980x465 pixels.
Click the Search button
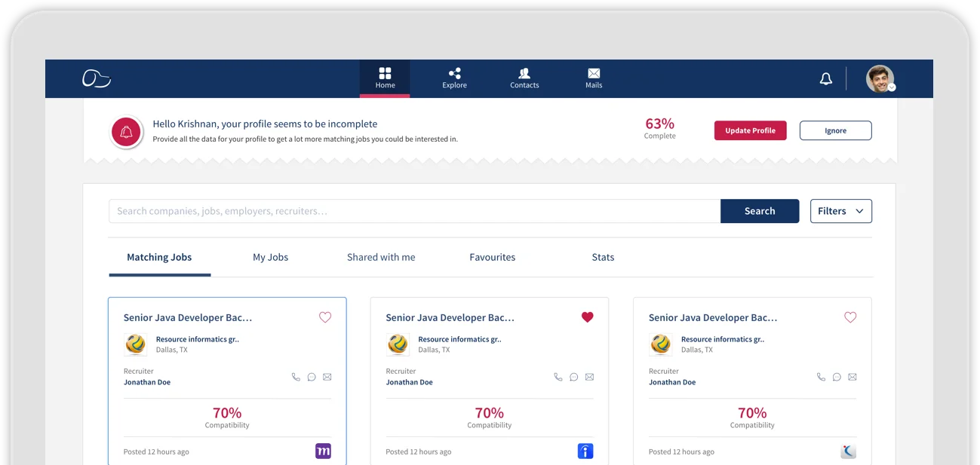[760, 211]
